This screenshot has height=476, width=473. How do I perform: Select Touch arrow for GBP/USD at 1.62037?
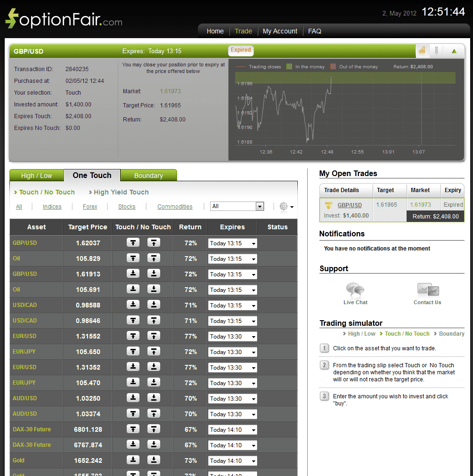[133, 242]
